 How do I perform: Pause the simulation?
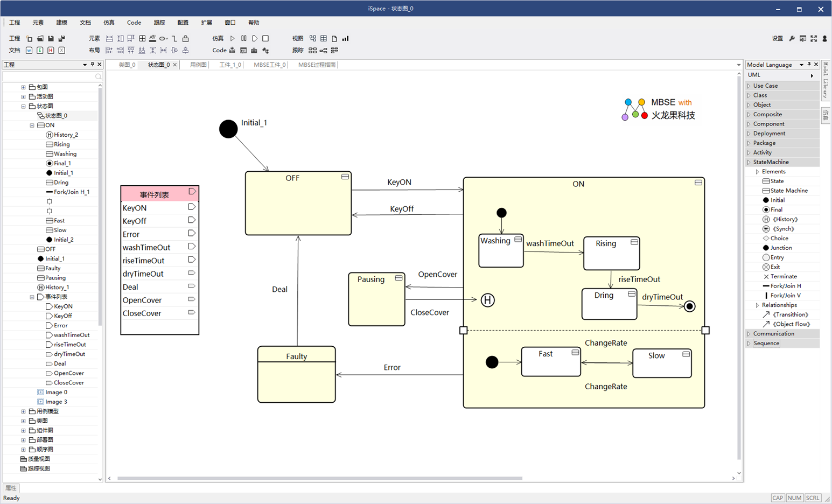[x=243, y=39]
